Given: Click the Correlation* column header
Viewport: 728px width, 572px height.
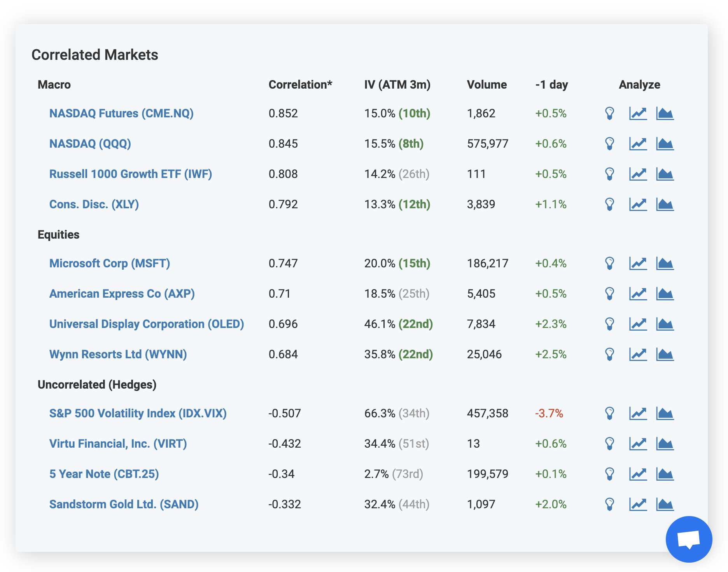Looking at the screenshot, I should click(301, 85).
